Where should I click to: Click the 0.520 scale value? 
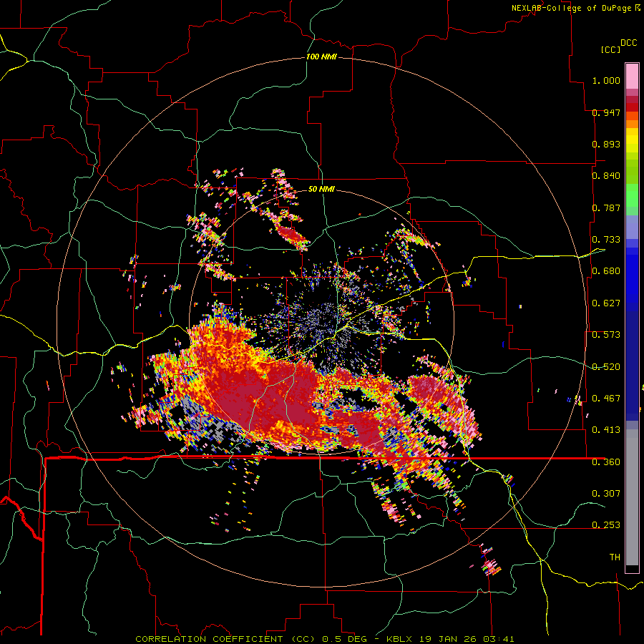point(606,367)
